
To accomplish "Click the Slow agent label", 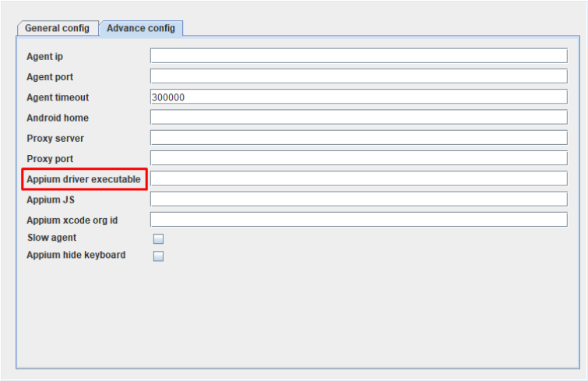I will [51, 238].
